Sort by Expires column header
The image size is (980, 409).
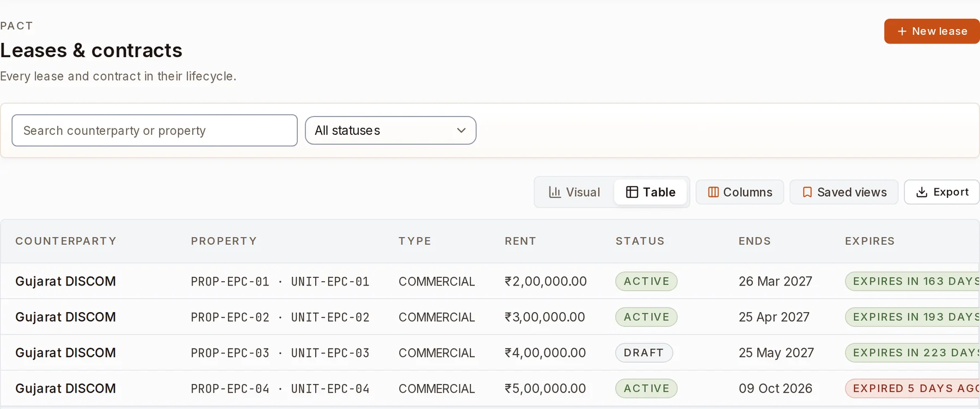[870, 241]
